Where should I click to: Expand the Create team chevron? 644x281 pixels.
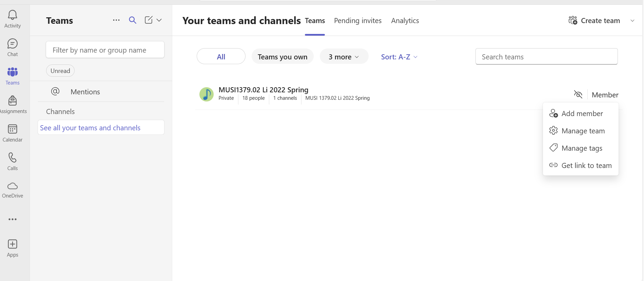point(632,21)
